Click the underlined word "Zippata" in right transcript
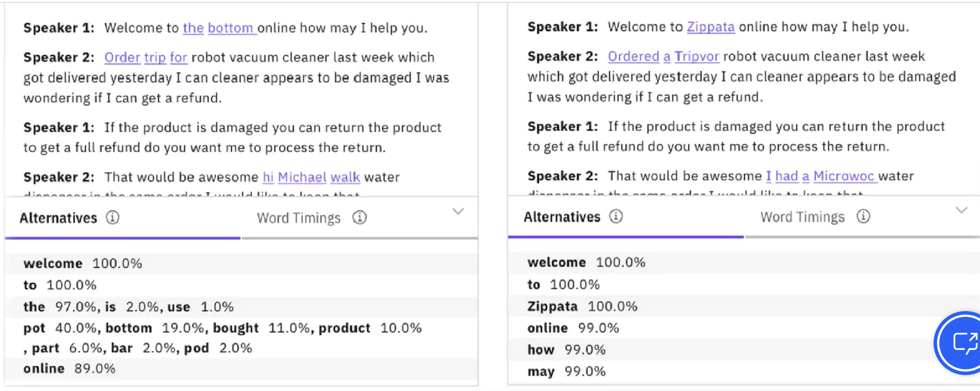Screen dimensions: 980x391 tap(711, 27)
